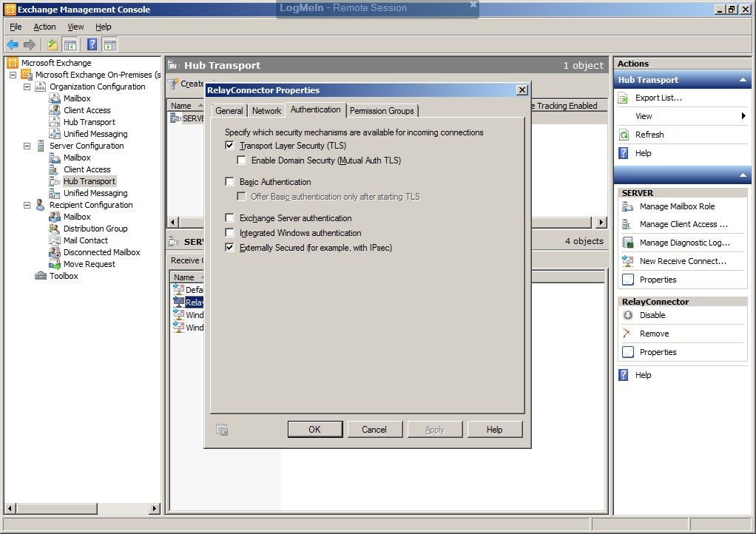Click the Toolbox icon in console tree

click(41, 276)
